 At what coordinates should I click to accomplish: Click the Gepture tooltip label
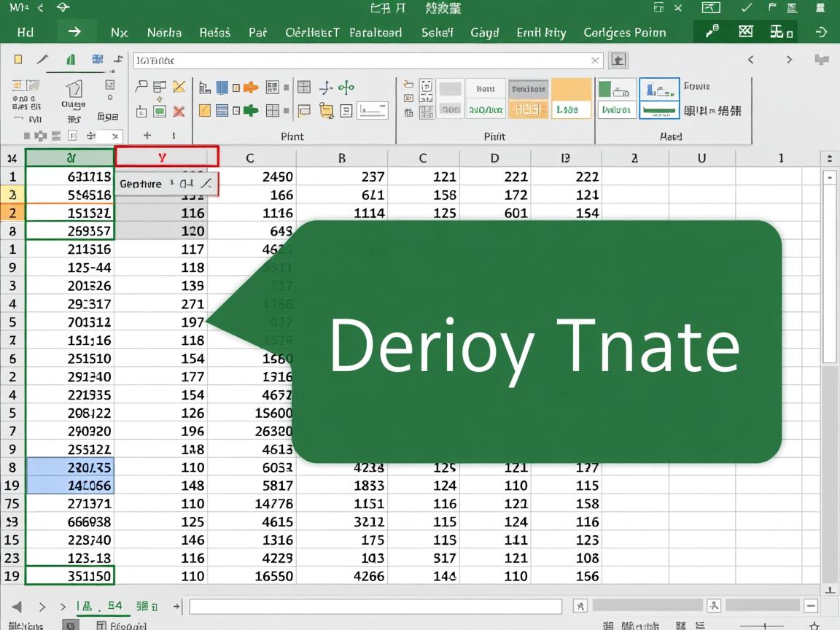click(x=141, y=184)
